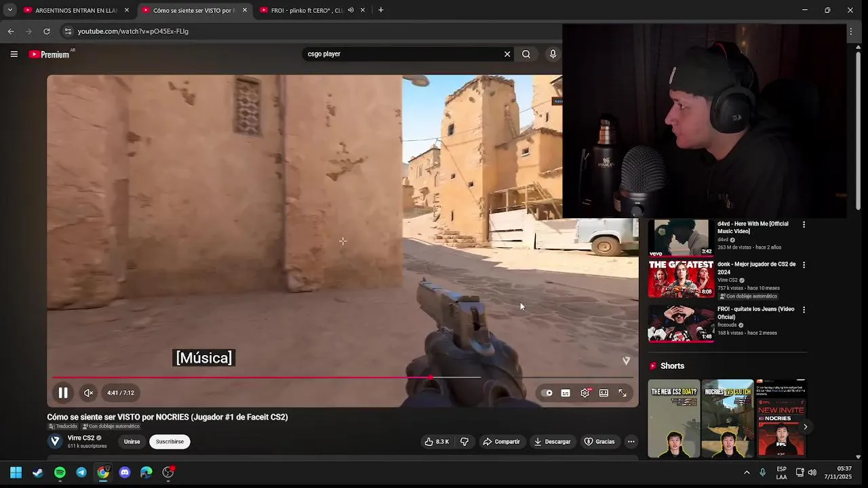Image resolution: width=868 pixels, height=488 pixels.
Task: Close the FROI - plinko tab
Action: pyautogui.click(x=362, y=10)
